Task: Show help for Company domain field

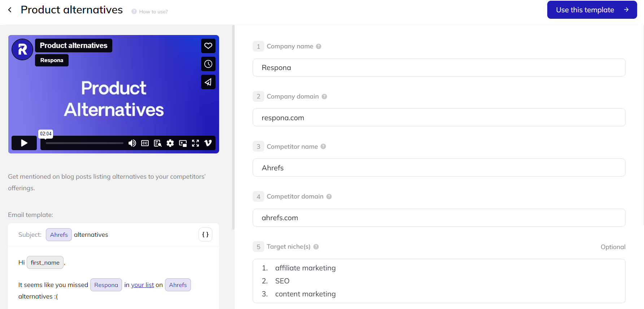Action: pyautogui.click(x=324, y=96)
